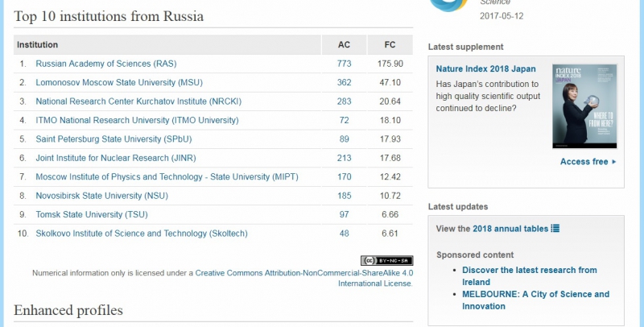The width and height of the screenshot is (644, 327).
Task: Open Skolkovo Institute of Science and Technology
Action: [x=142, y=234]
